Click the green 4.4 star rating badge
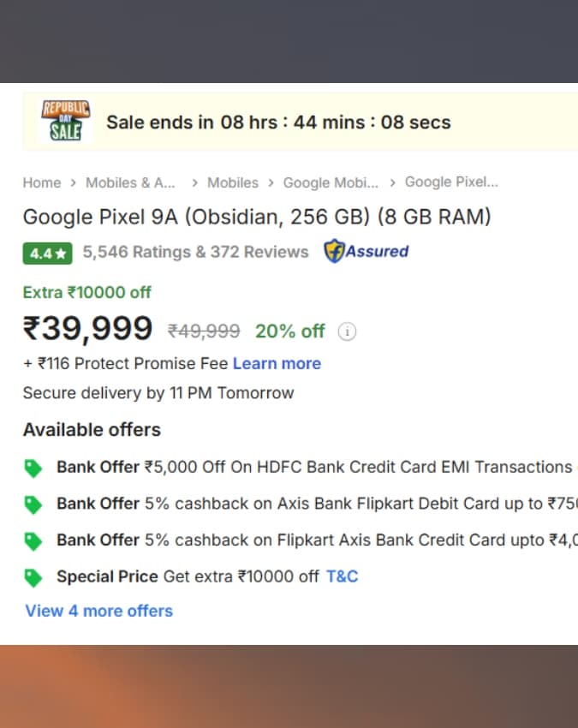This screenshot has height=728, width=578. click(47, 254)
